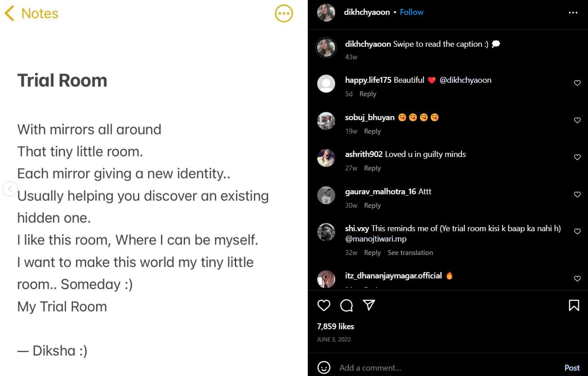The image size is (588, 376).
Task: Like the post using the heart icon
Action: 323,305
